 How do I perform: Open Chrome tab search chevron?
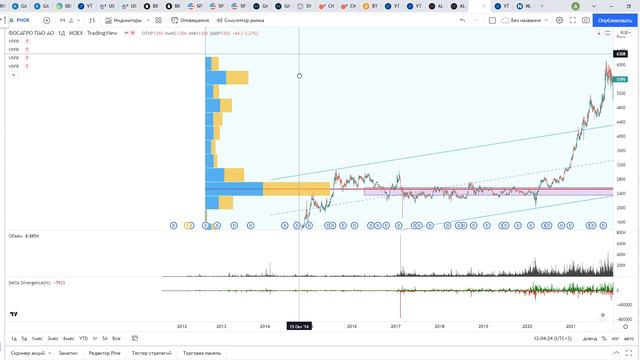click(594, 6)
